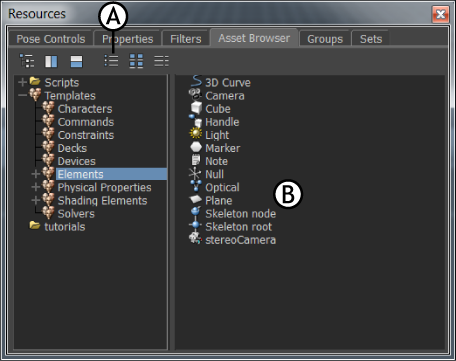Switch to the Filters tab
Screen dimensions: 456x361
point(186,39)
